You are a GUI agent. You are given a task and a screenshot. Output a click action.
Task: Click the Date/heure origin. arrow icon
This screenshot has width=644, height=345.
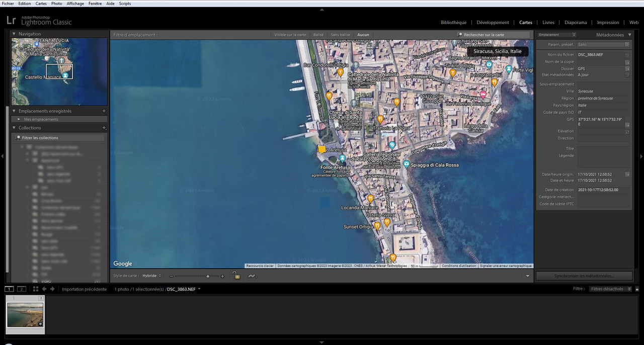(627, 174)
